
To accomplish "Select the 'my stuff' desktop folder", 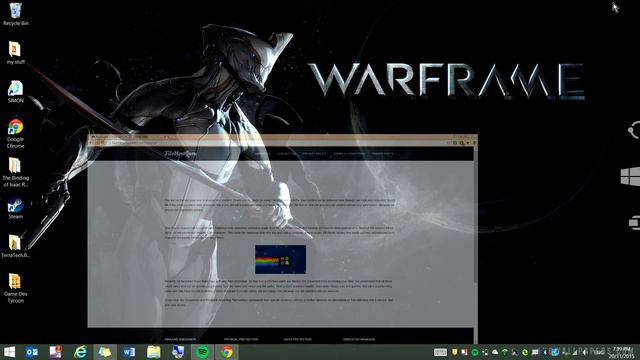I will pyautogui.click(x=15, y=53).
